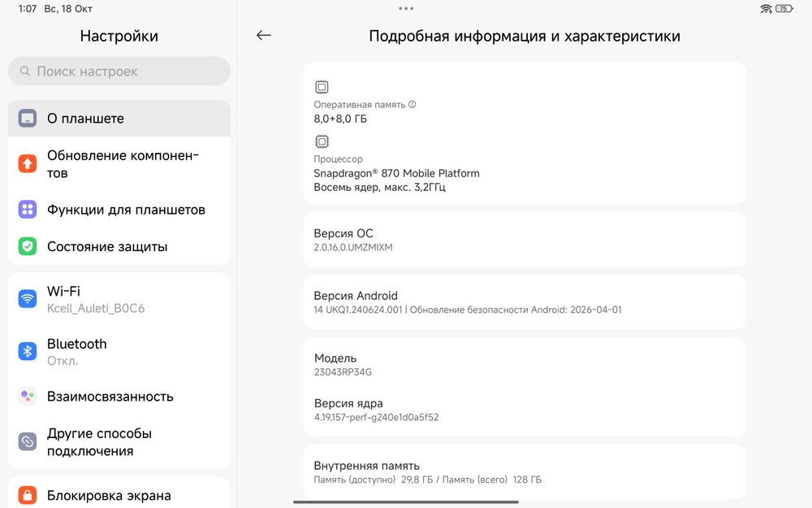Tap the Версия ОС entry
The image size is (812, 508).
[524, 240]
